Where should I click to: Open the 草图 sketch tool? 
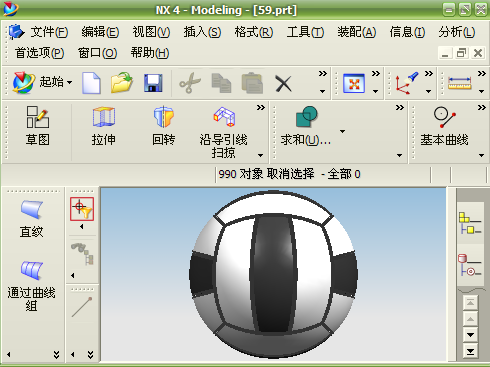(x=38, y=126)
